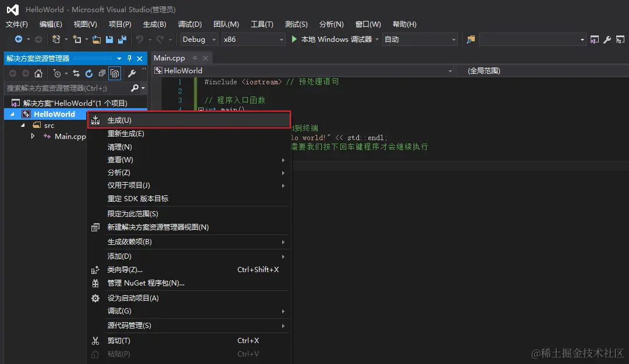The image size is (629, 364).
Task: Choose 新建解决方案资源管理器视图(N)
Action: 189,227
